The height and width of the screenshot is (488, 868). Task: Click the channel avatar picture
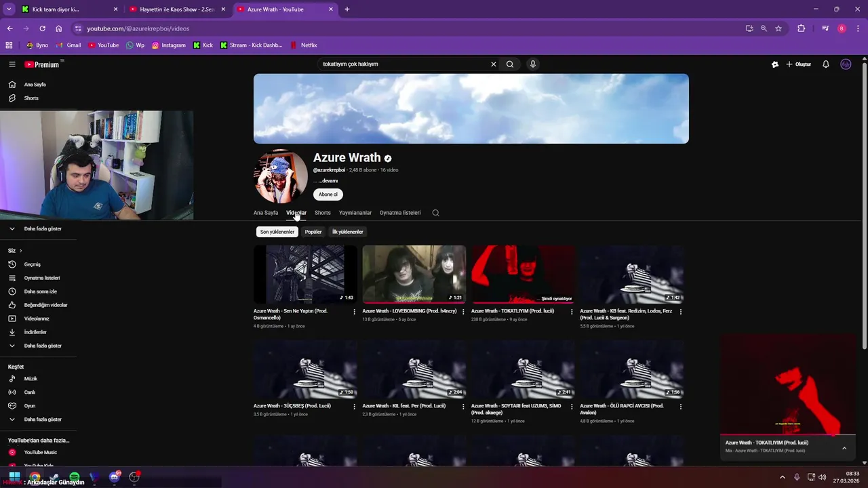pos(281,176)
